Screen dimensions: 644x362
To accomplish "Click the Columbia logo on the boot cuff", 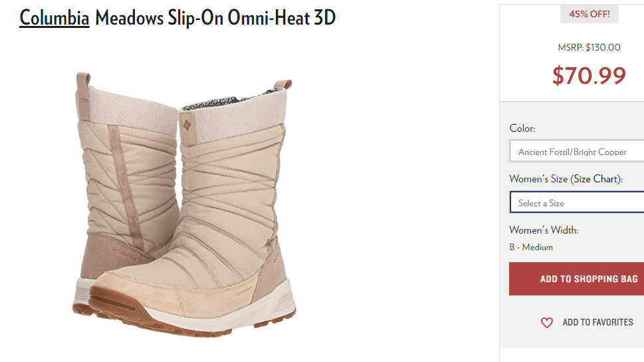I will tap(187, 124).
